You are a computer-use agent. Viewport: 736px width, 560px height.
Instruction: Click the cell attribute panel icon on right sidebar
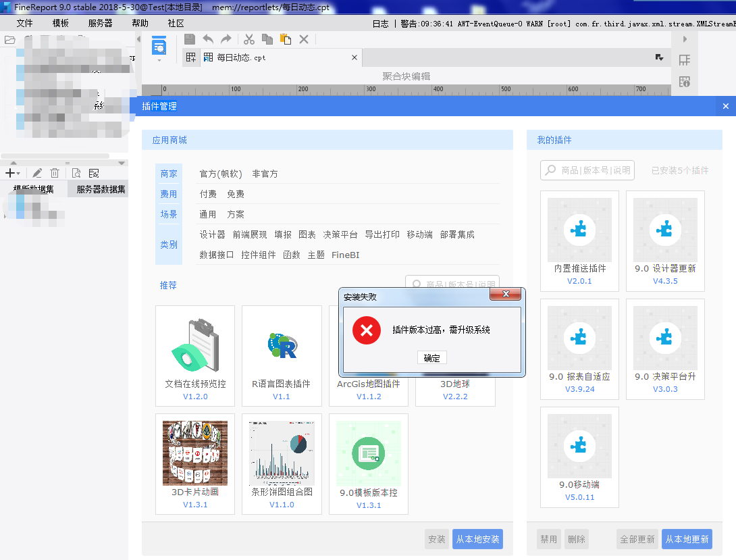685,60
